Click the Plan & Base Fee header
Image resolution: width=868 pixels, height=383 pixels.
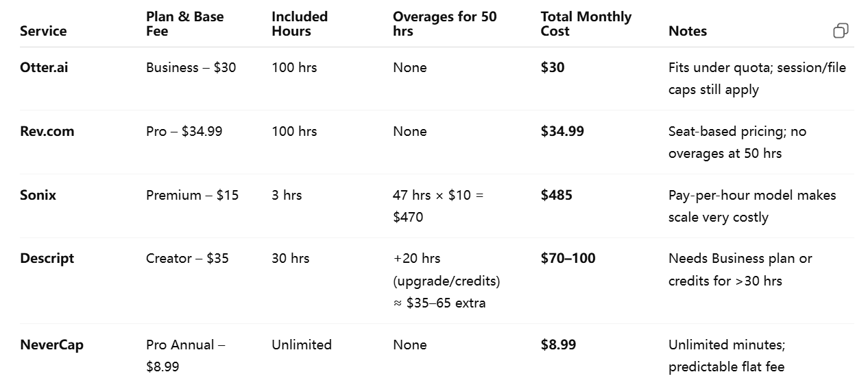[184, 23]
